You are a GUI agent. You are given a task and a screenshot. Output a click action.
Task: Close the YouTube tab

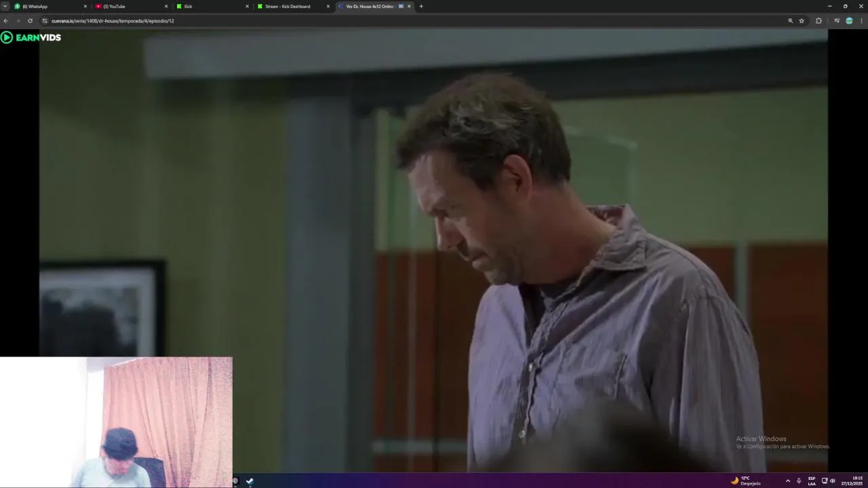point(166,6)
